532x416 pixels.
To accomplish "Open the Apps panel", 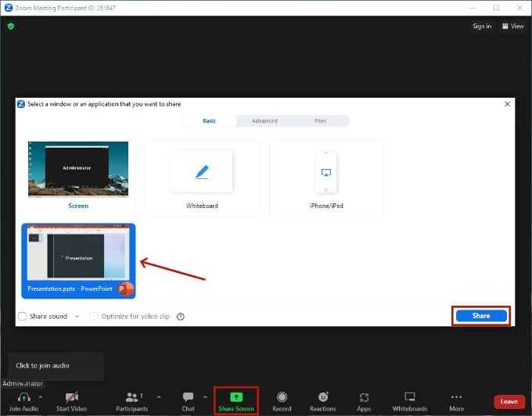I will pyautogui.click(x=364, y=397).
